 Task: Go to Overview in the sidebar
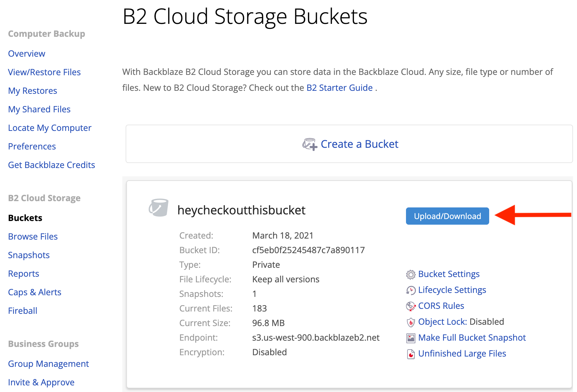27,54
